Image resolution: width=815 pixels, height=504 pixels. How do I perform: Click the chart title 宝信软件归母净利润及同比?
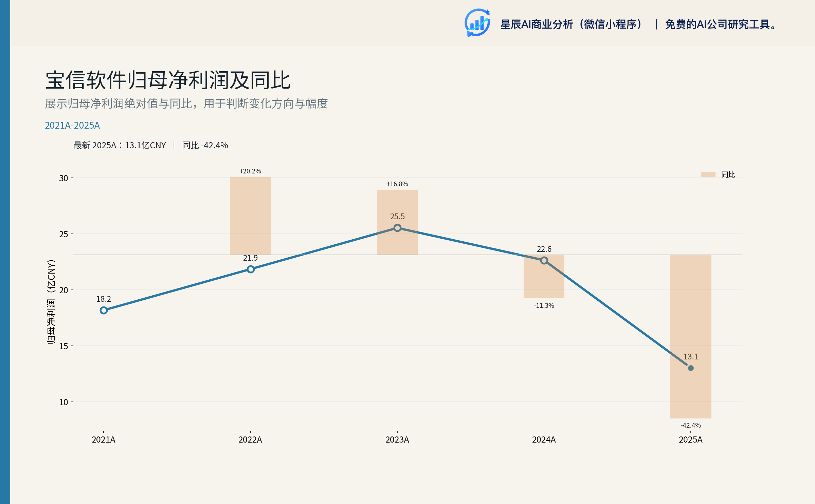click(168, 80)
